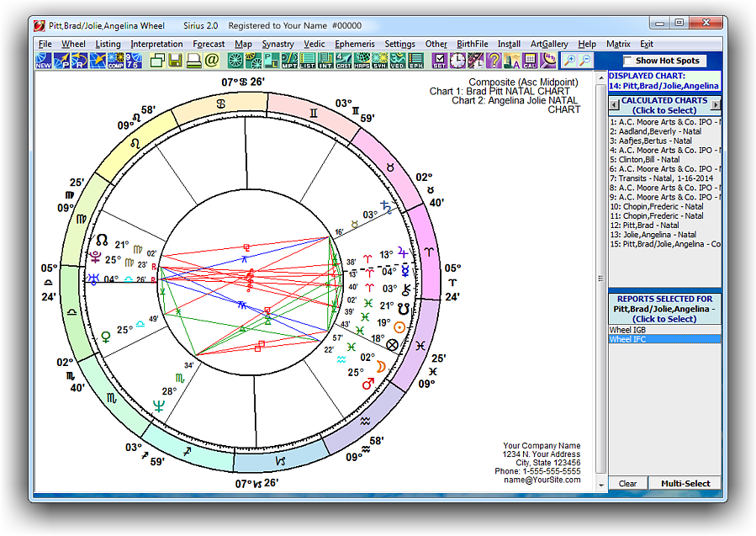Open the Listing menu
The width and height of the screenshot is (756, 536).
pyautogui.click(x=108, y=44)
